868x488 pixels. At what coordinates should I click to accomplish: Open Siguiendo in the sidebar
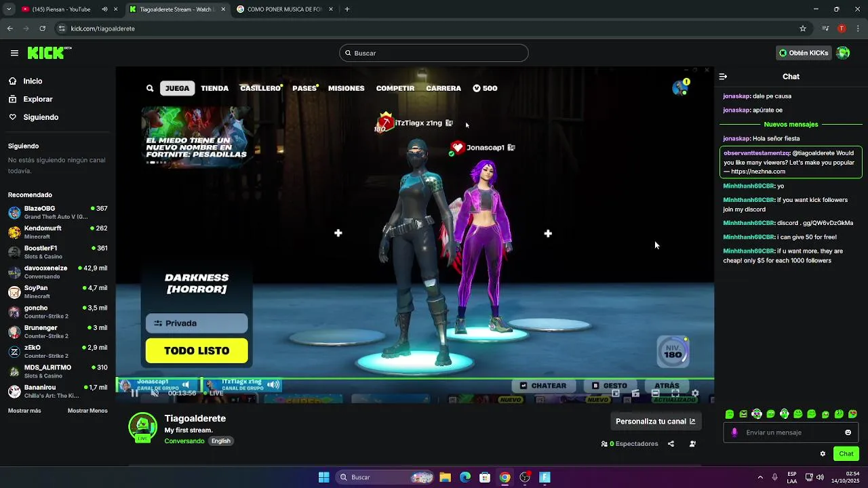(x=58, y=117)
